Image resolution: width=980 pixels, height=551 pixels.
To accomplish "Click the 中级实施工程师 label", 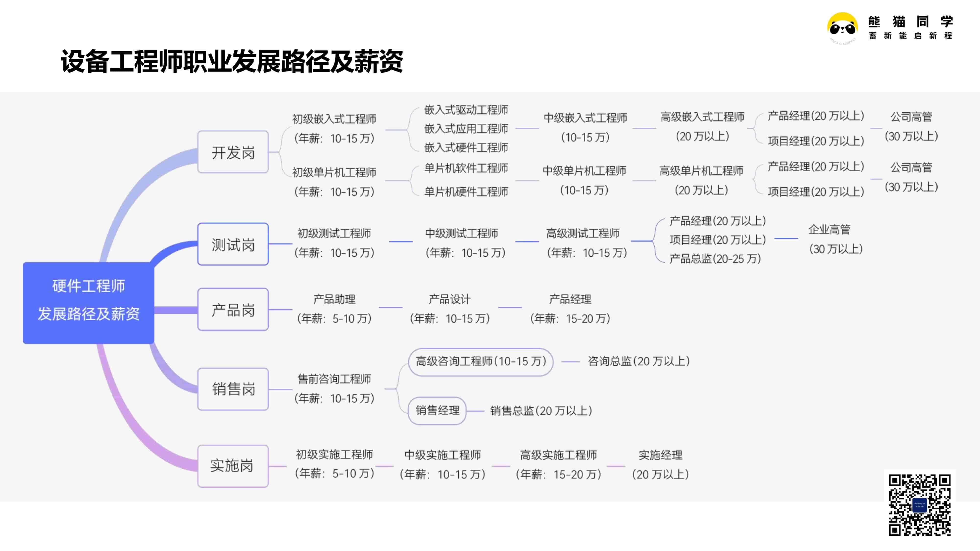I will tap(442, 455).
